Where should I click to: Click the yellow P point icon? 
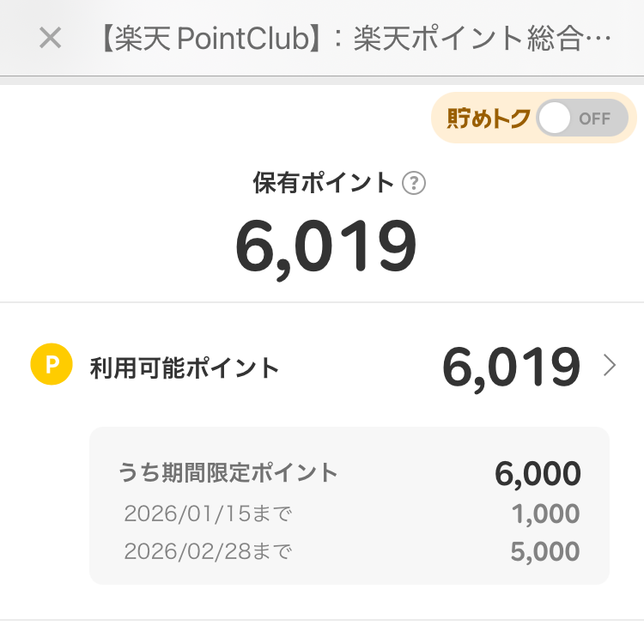[x=52, y=366]
